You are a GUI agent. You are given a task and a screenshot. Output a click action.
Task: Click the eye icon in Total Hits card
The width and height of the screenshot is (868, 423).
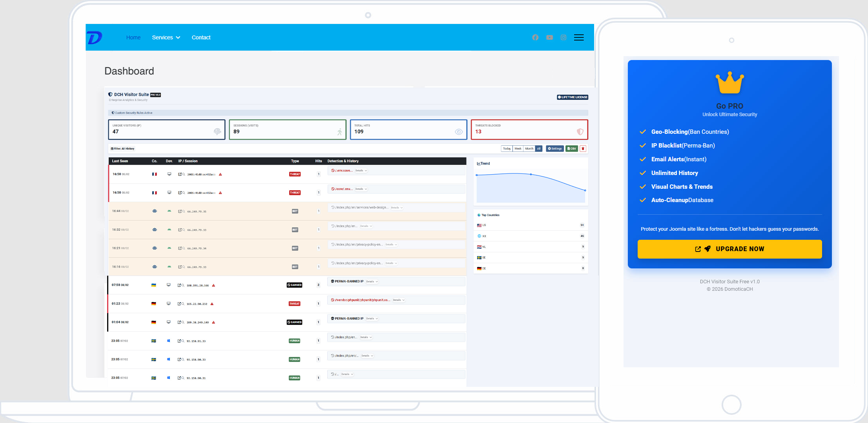pos(459,132)
